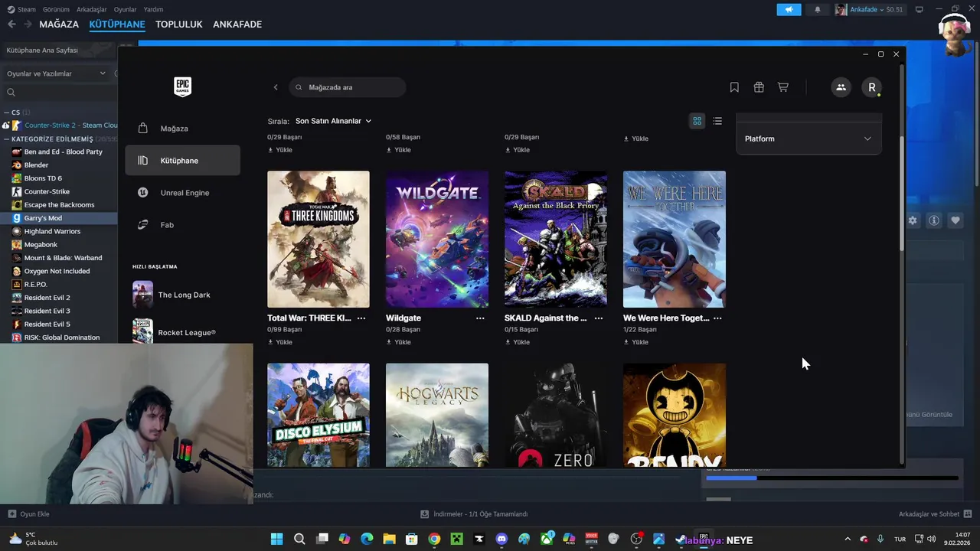Open Minecraft launcher from the taskbar
Viewport: 980px width, 551px height.
456,539
